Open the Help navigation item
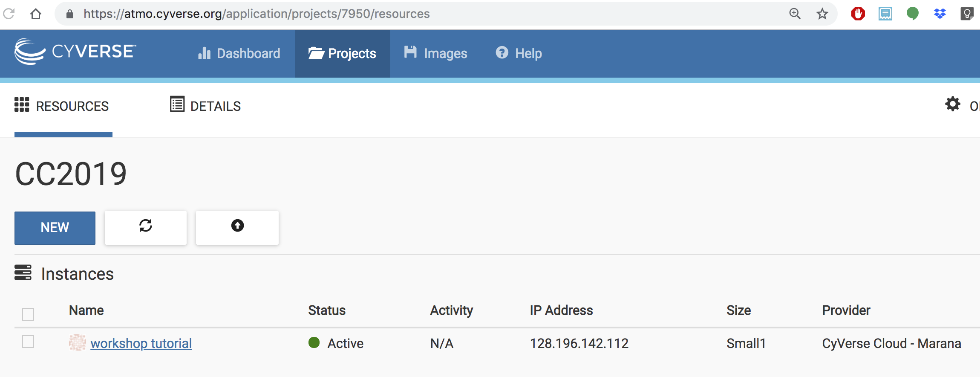The height and width of the screenshot is (377, 980). pos(519,53)
